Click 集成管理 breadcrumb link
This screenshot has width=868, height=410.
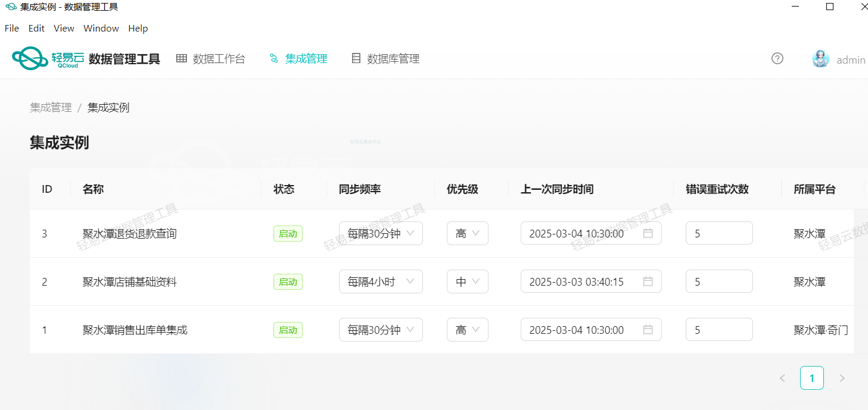[51, 108]
